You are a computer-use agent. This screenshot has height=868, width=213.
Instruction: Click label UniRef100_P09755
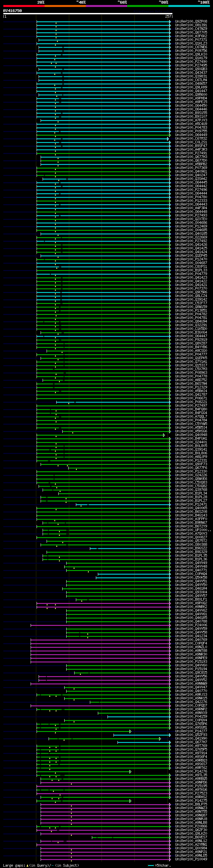click(191, 131)
